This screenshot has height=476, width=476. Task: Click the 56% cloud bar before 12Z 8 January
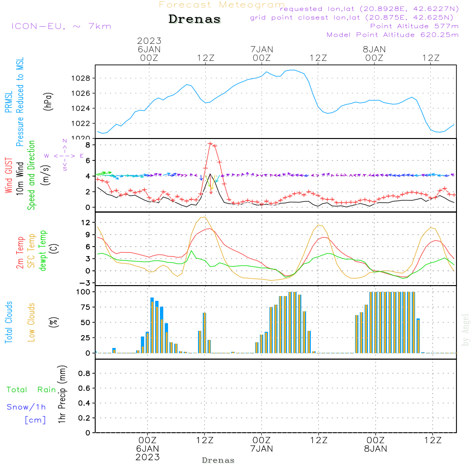point(418,336)
